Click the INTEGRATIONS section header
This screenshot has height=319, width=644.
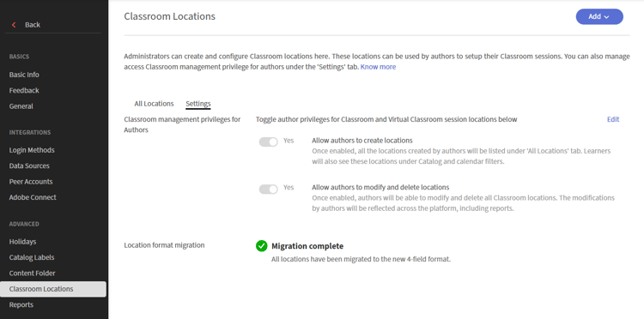[30, 132]
